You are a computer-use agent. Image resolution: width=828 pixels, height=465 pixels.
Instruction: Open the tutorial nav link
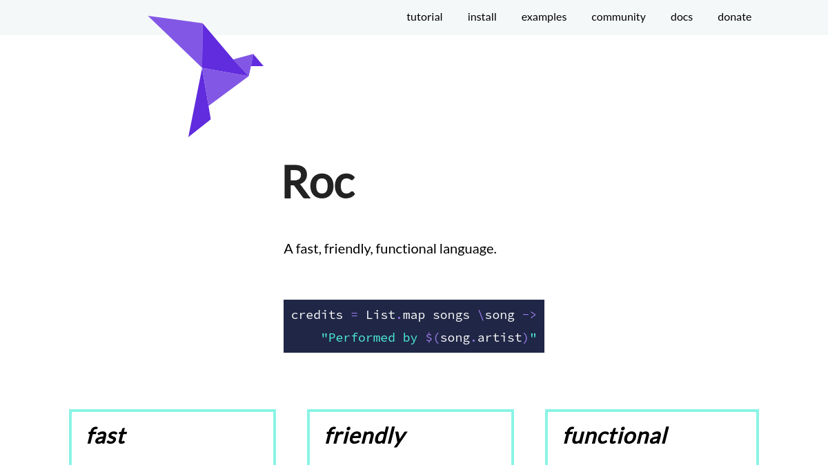pos(425,17)
